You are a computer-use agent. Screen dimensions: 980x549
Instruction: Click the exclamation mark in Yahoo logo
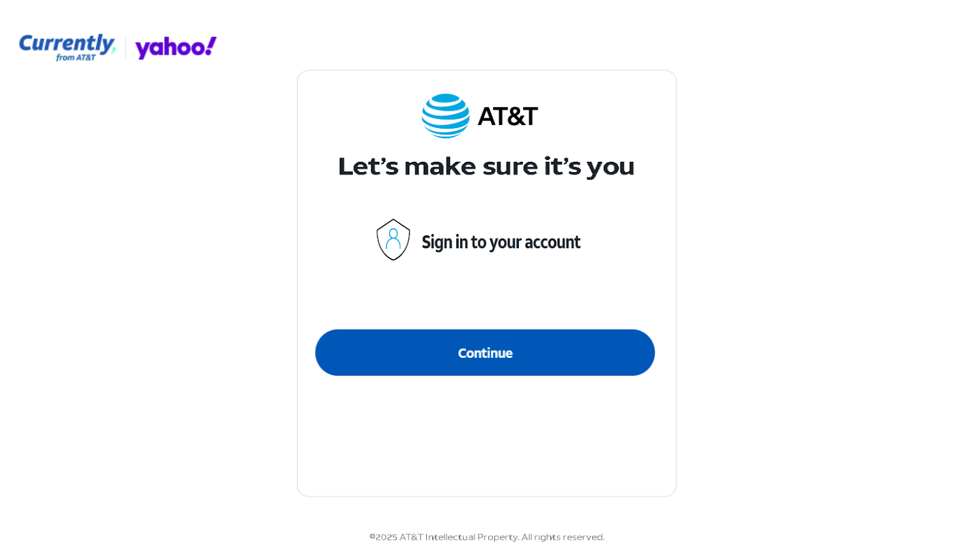210,45
